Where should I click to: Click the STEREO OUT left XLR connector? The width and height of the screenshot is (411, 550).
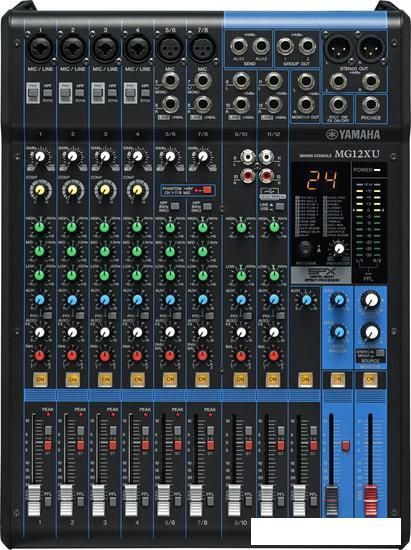[x=338, y=49]
